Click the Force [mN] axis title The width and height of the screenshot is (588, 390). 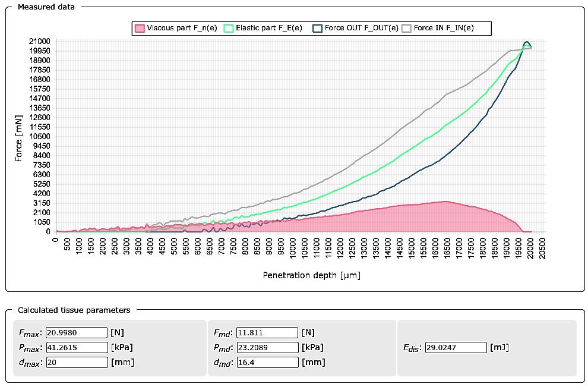click(18, 138)
